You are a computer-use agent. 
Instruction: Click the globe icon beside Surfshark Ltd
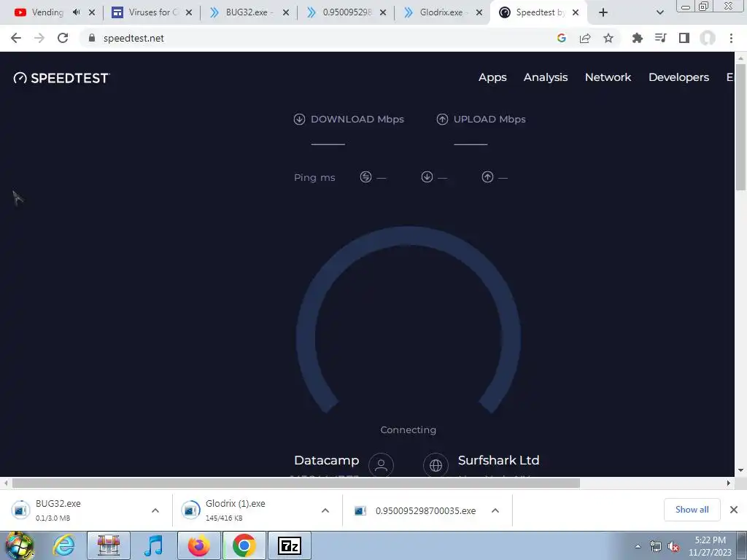436,464
